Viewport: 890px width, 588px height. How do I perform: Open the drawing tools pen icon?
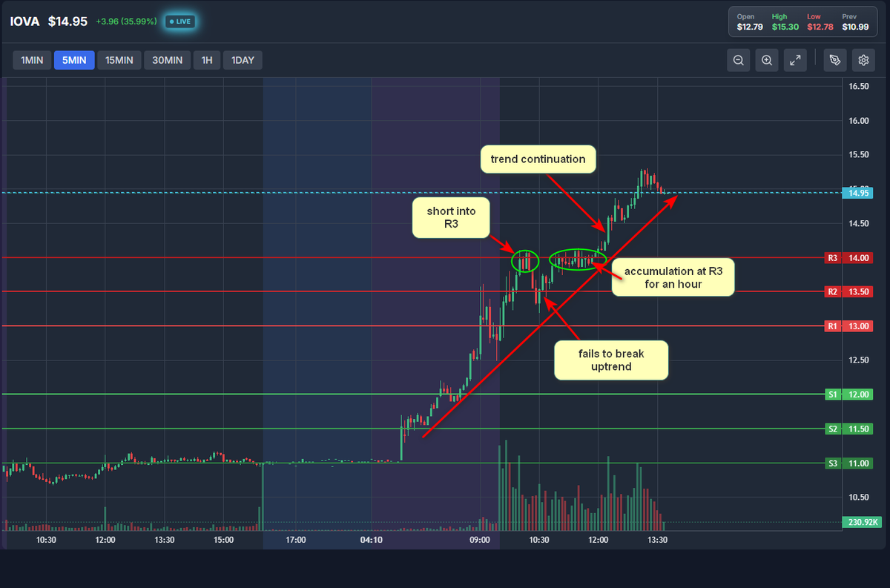click(x=835, y=61)
